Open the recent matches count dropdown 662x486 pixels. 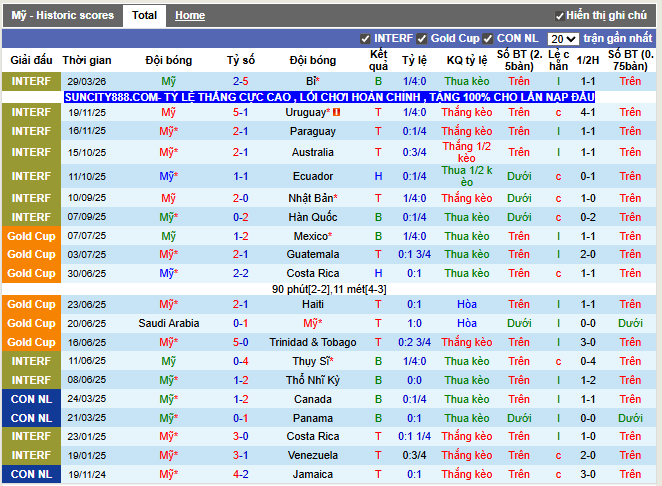(x=562, y=39)
